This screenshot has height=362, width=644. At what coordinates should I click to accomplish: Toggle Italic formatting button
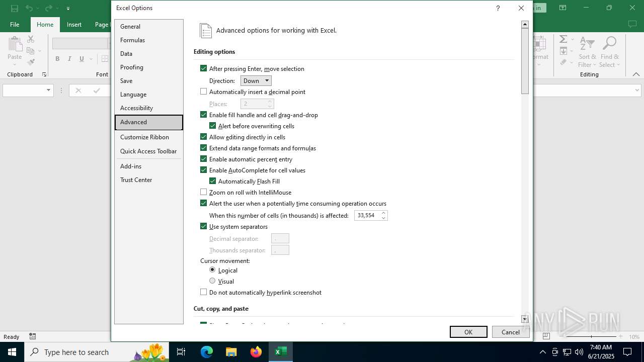coord(69,59)
